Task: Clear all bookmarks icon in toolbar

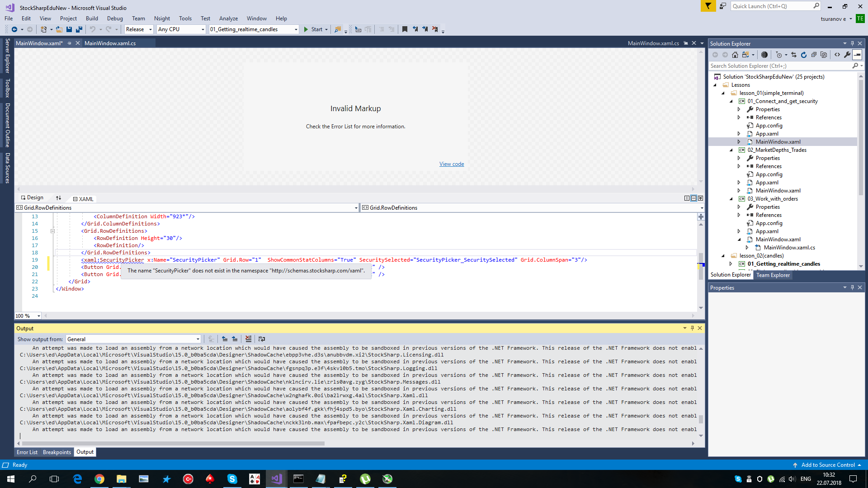Action: click(x=435, y=29)
